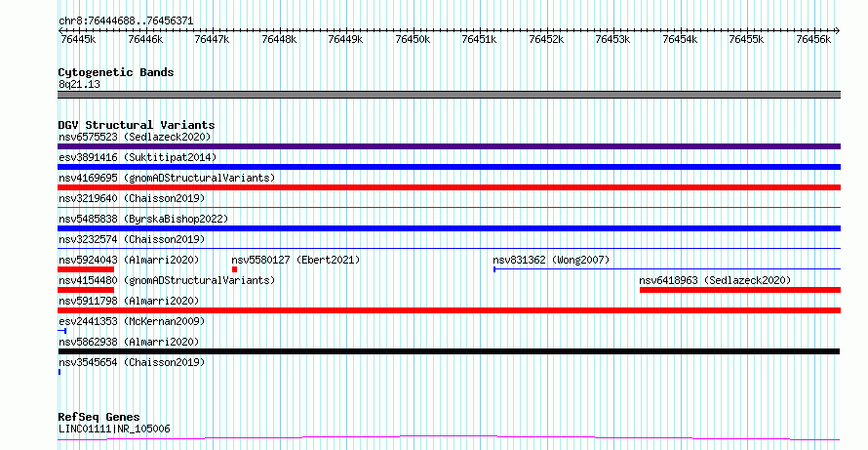Image resolution: width=868 pixels, height=450 pixels.
Task: Click the blue nsv5485838 variant bar
Action: pos(449,228)
